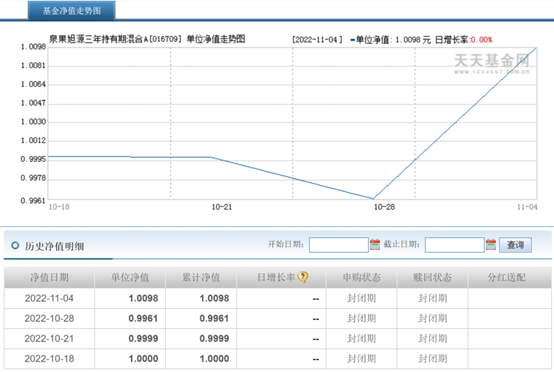
Task: Click the 赎回状态 column header
Action: [x=432, y=278]
